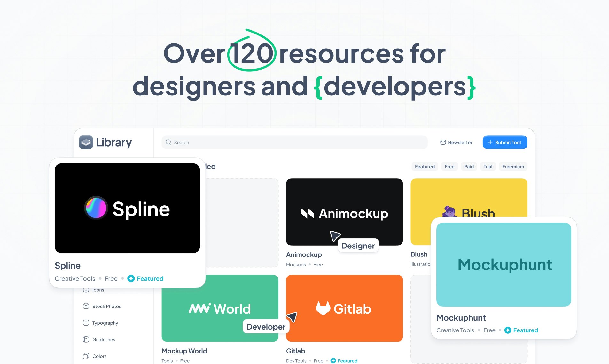Click the Library logo icon

pyautogui.click(x=86, y=142)
